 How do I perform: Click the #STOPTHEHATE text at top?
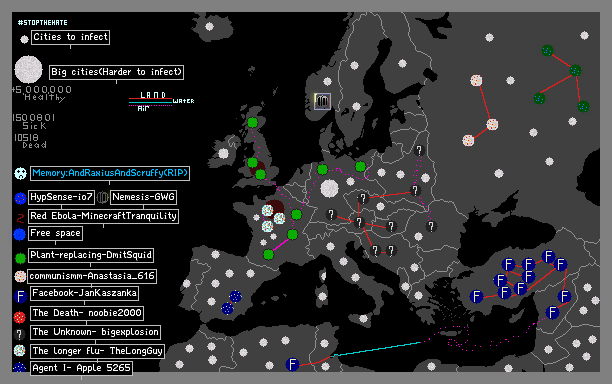pyautogui.click(x=43, y=23)
